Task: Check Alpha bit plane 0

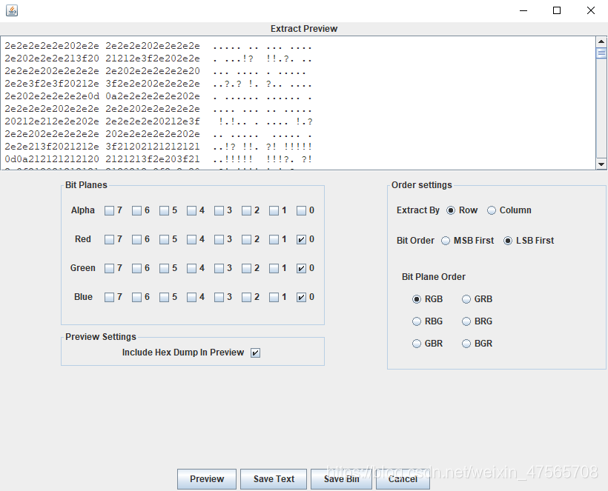Action: tap(301, 211)
